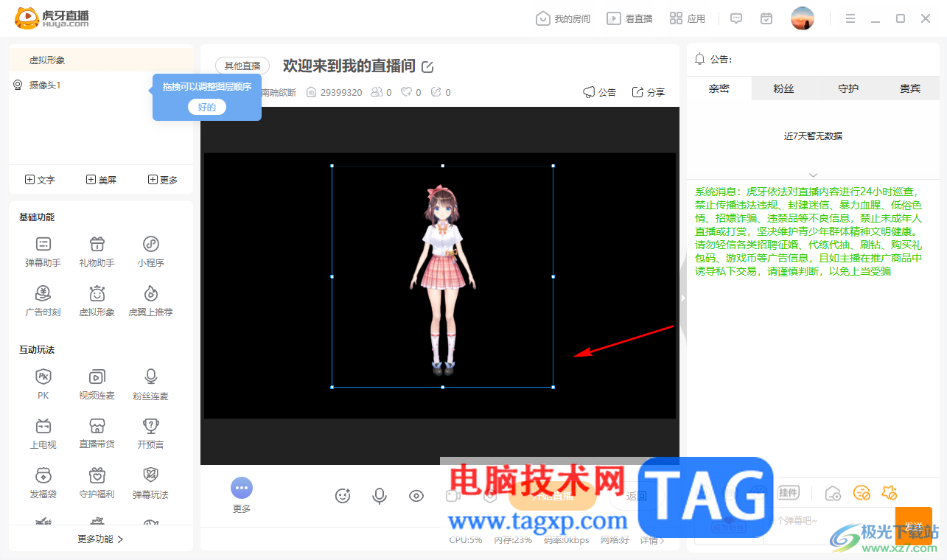The image size is (947, 560).
Task: Select the 虚拟形象 layer
Action: click(101, 60)
